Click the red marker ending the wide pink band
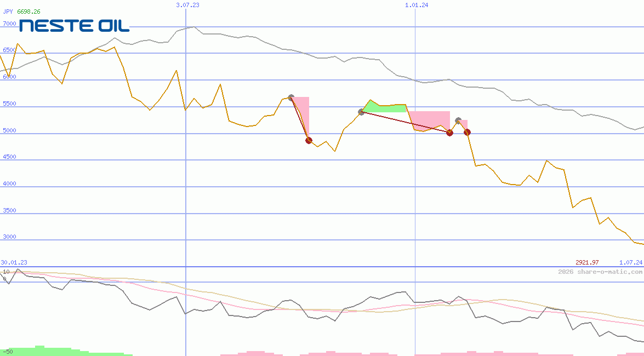 [449, 133]
